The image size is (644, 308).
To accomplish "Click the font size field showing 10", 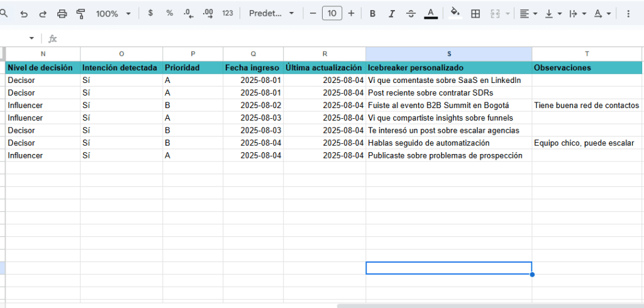I will [332, 14].
